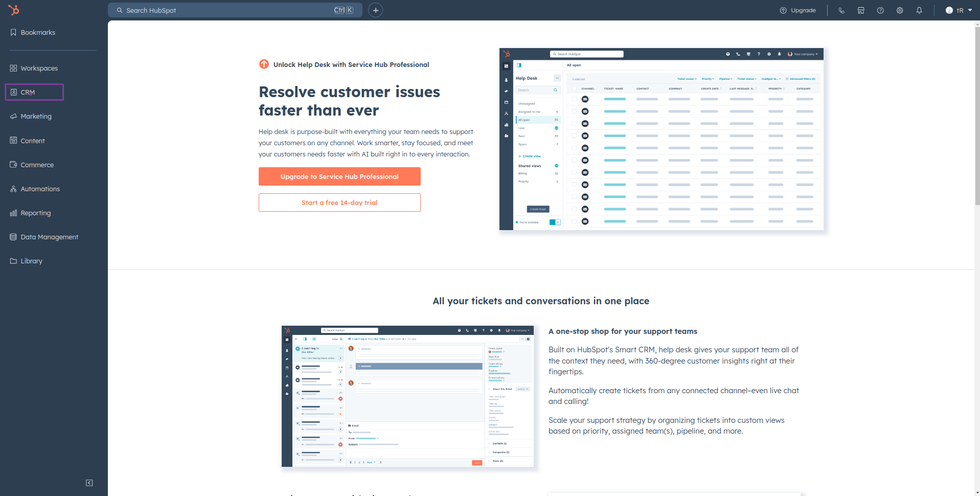The image size is (980, 496).
Task: Collapse the left sidebar navigation
Action: [89, 483]
